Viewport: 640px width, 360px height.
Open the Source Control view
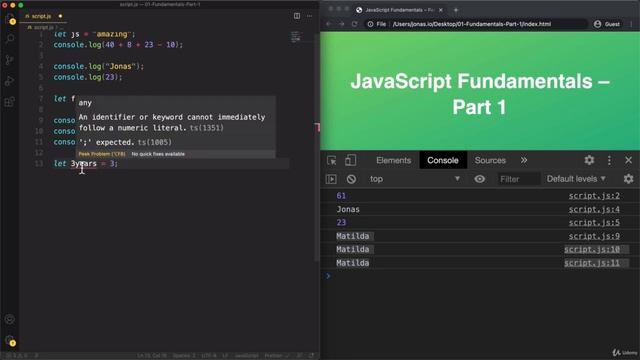pyautogui.click(x=10, y=60)
